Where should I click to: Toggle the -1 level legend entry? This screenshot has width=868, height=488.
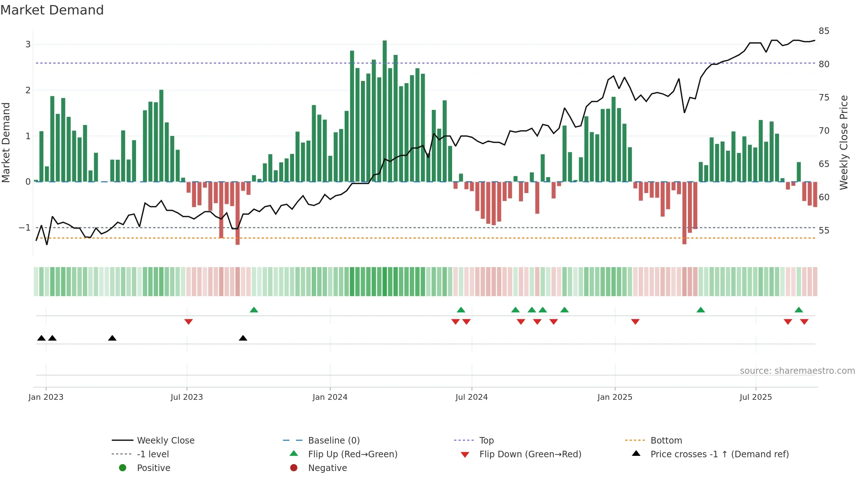[140, 454]
